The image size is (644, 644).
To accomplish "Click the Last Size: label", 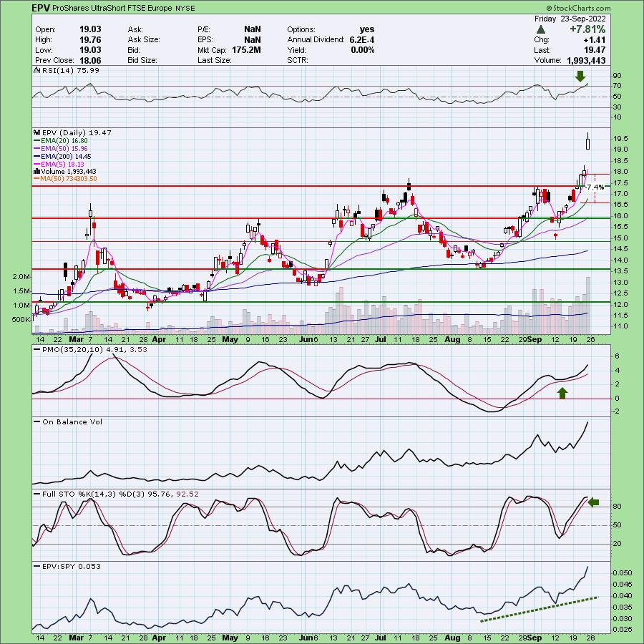I will tap(215, 60).
